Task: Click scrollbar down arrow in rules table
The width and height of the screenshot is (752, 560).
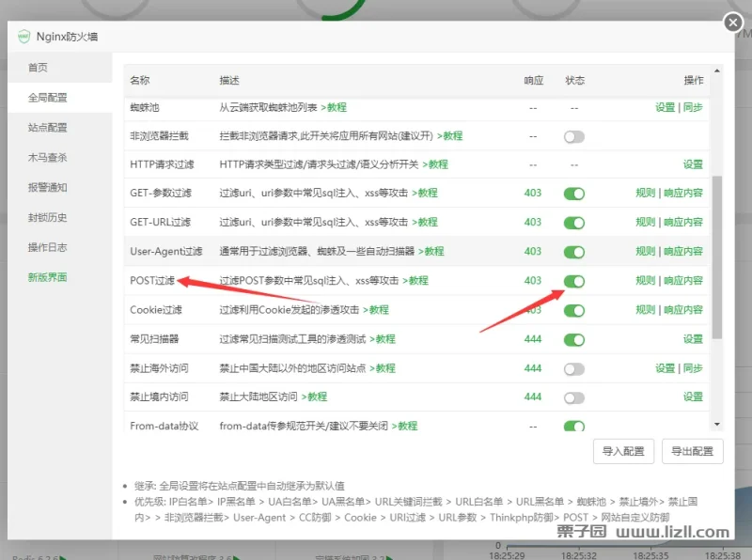Action: [717, 425]
